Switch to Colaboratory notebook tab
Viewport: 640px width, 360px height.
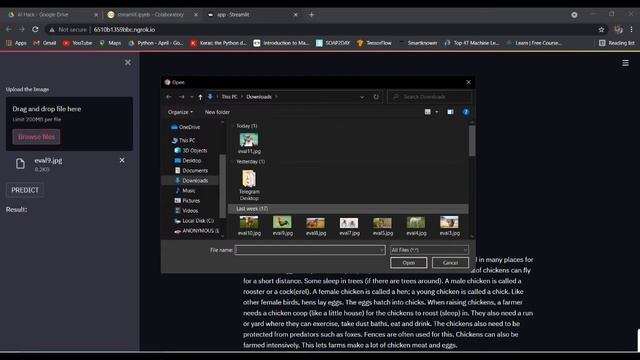[150, 14]
